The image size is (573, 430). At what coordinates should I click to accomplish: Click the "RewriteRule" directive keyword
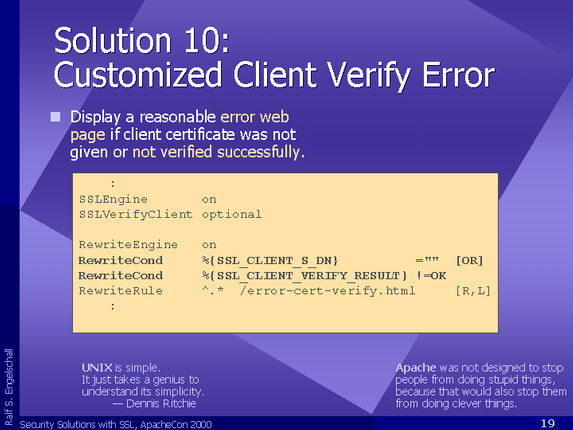pos(121,291)
